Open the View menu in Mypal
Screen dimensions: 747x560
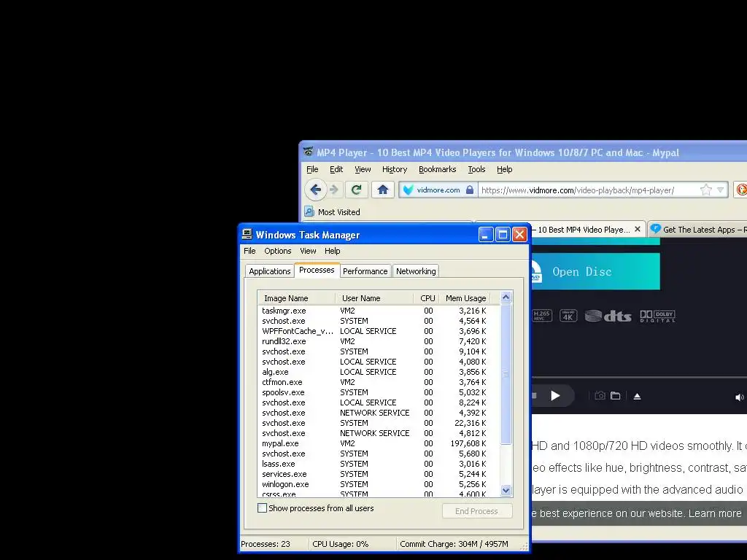pos(363,169)
